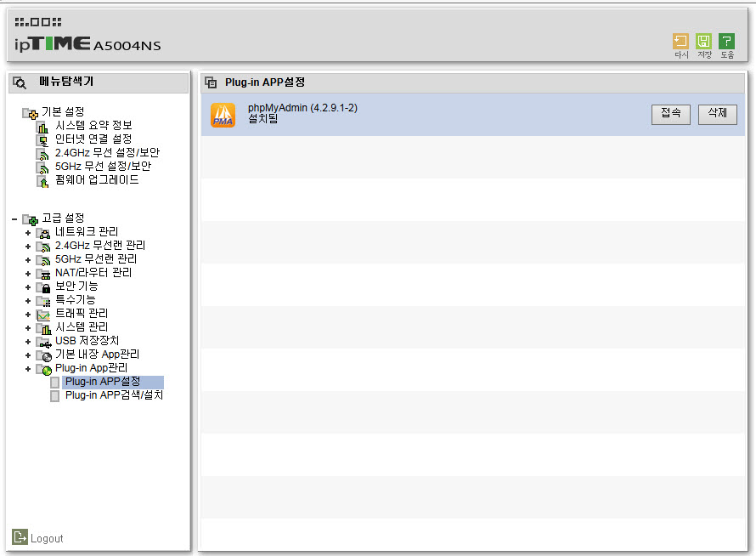The height and width of the screenshot is (556, 756).
Task: Expand the 특수기능 tree node
Action: pyautogui.click(x=28, y=301)
